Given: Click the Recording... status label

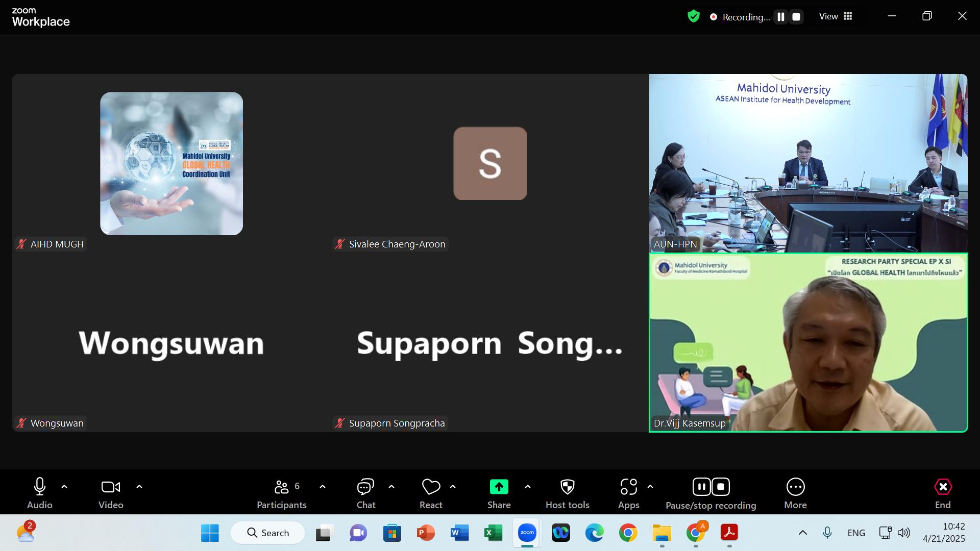Looking at the screenshot, I should coord(746,17).
